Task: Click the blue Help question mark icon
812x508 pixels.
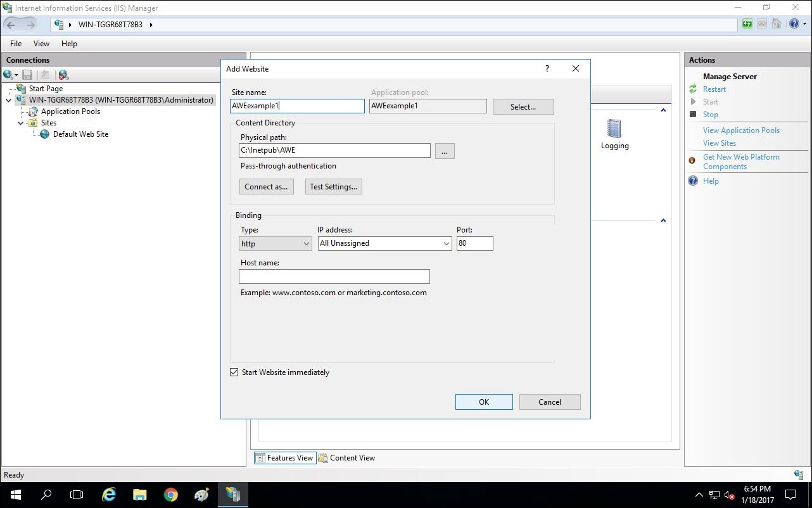Action: [x=794, y=24]
